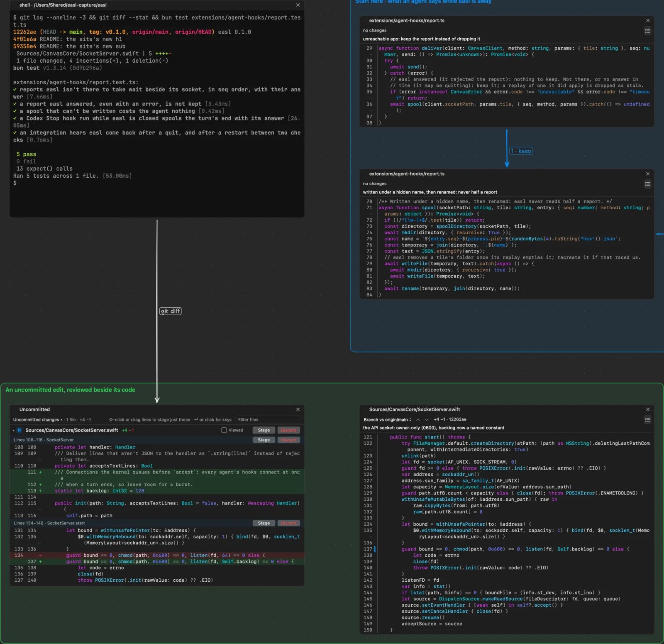Viewport: 664px width, 644px height.
Task: Select group title 'An uncommitted edit, reviewed beside its code'
Action: click(x=71, y=390)
